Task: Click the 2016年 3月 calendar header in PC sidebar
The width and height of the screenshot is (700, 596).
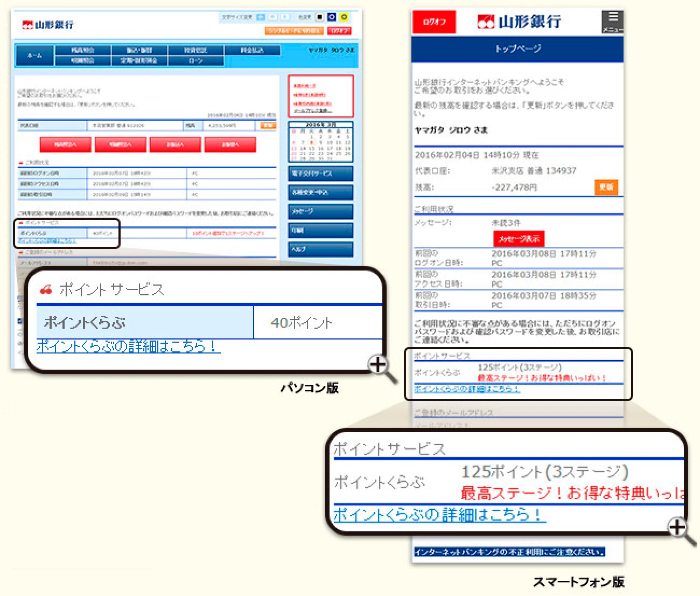Action: (x=320, y=125)
